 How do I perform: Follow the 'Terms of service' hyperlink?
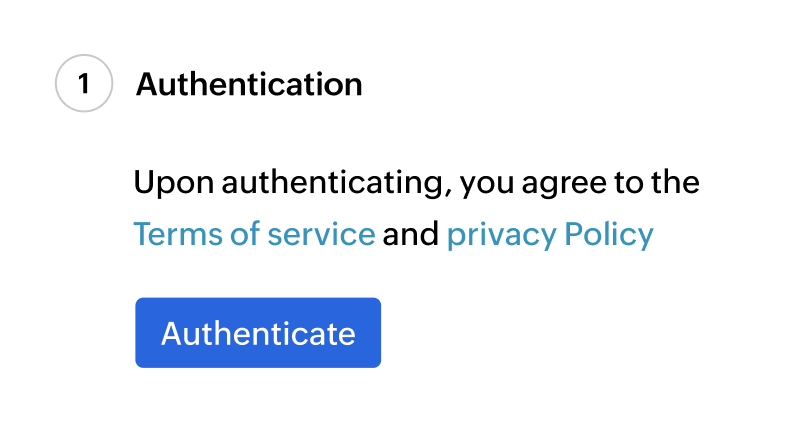[x=254, y=235]
